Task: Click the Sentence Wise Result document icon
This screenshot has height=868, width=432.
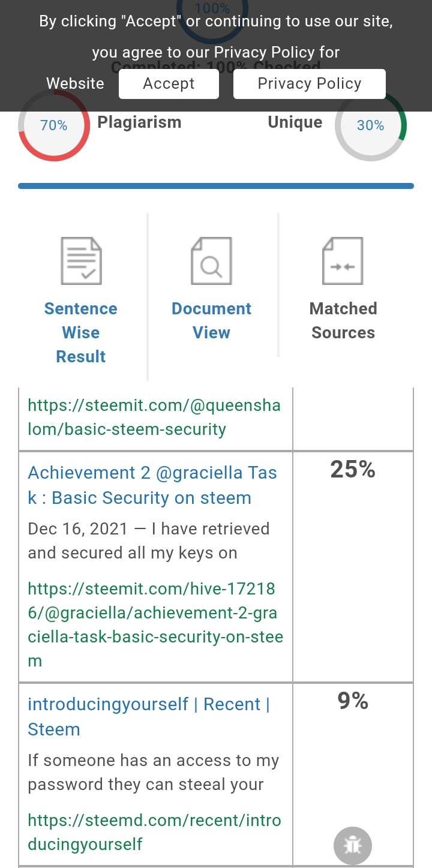Action: coord(81,261)
